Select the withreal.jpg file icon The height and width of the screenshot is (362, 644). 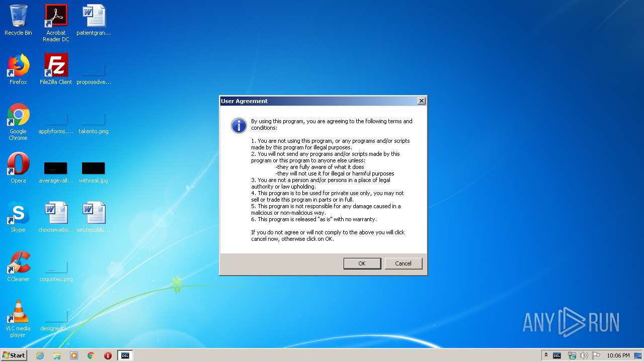(x=94, y=172)
